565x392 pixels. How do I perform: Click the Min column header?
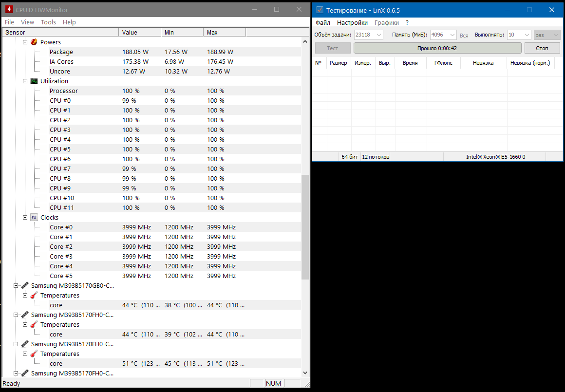[x=182, y=33]
